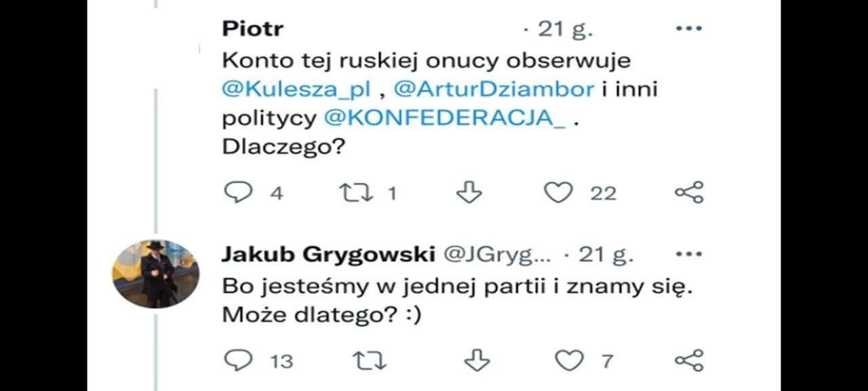Share Piotr's tweet via share icon

pos(689,193)
